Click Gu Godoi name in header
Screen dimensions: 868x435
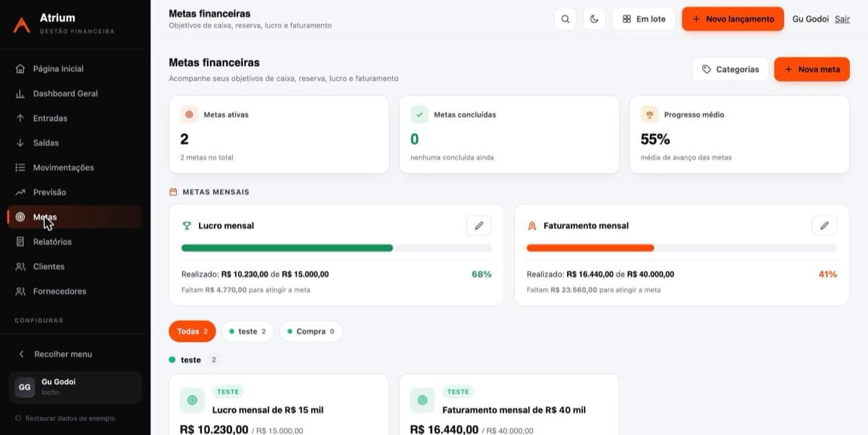811,19
